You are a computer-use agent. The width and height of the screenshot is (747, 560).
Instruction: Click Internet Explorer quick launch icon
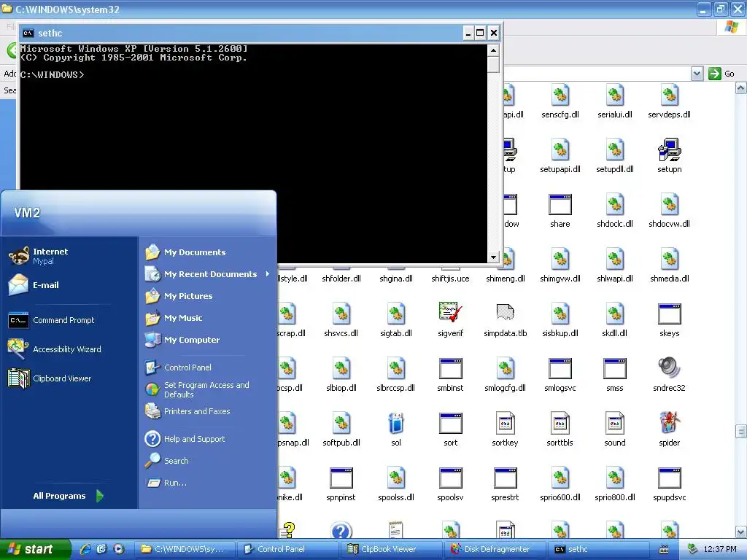click(x=85, y=549)
